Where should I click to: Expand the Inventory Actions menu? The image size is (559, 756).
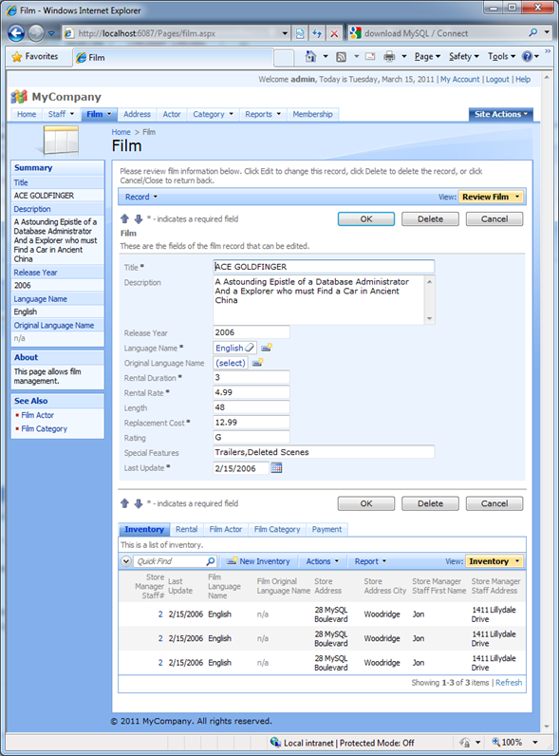323,561
